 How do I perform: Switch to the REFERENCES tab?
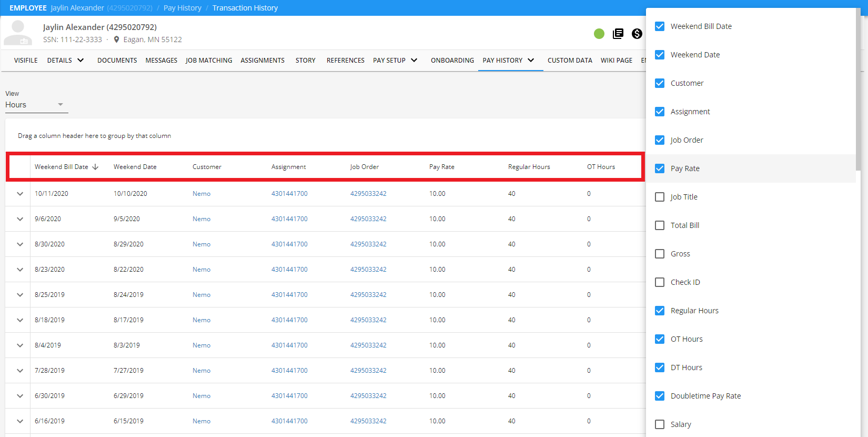coord(346,61)
